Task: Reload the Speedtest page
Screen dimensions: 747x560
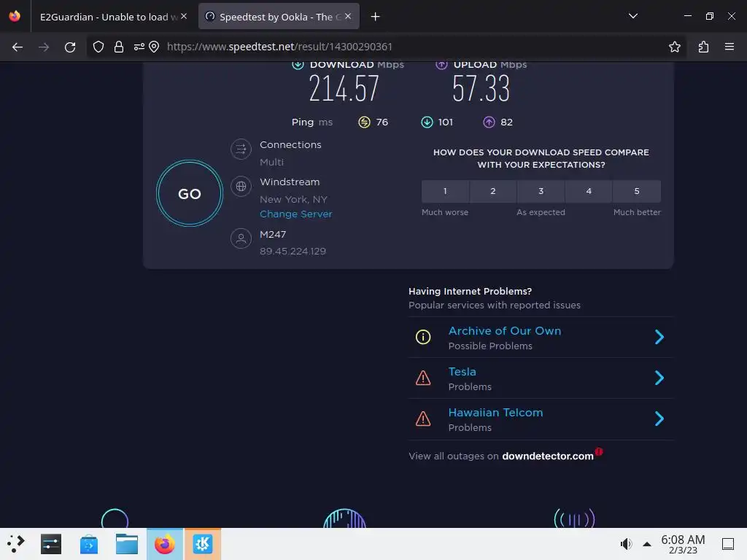Action: [70, 47]
